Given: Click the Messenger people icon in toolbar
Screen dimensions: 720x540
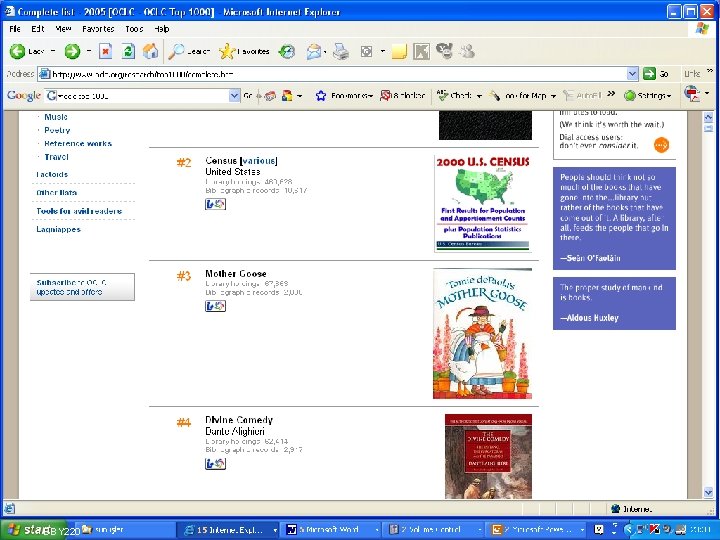Looking at the screenshot, I should click(467, 51).
